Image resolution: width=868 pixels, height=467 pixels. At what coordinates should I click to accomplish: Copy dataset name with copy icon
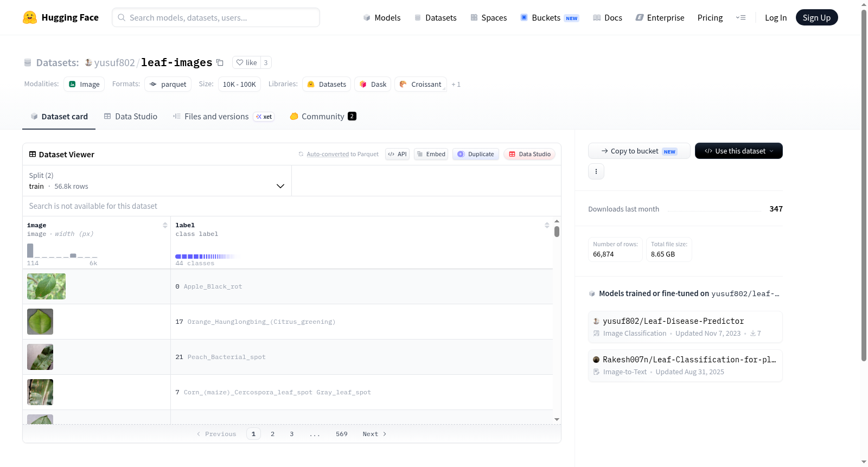click(x=220, y=62)
